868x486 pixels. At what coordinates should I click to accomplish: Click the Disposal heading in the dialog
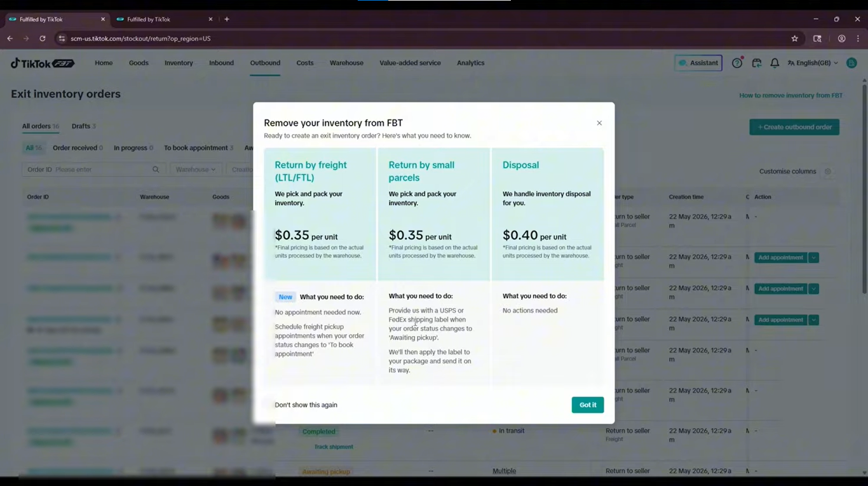[520, 165]
